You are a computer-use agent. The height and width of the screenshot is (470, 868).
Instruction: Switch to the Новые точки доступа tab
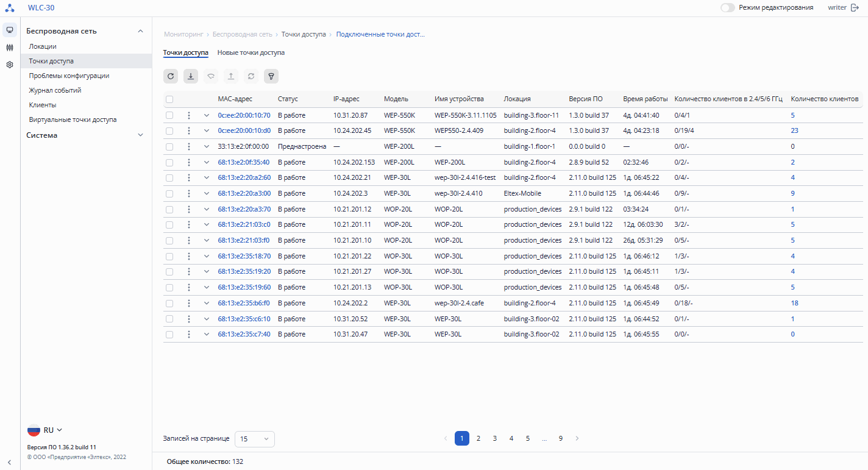coord(251,53)
